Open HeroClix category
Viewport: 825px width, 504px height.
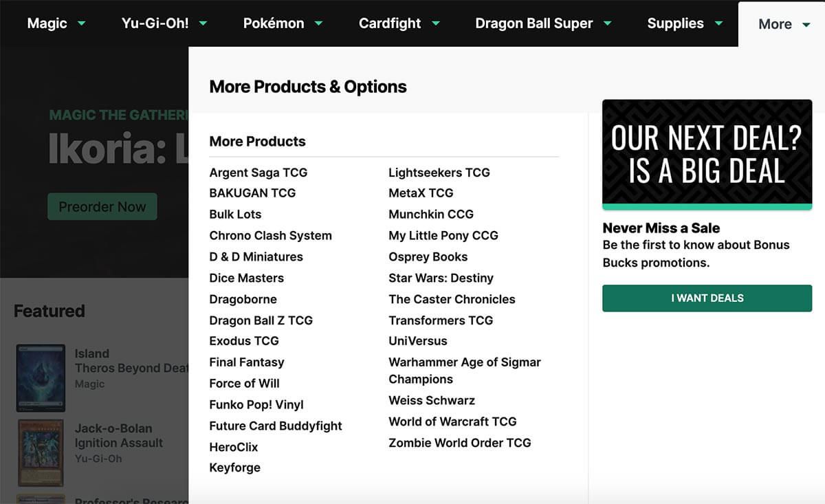[234, 448]
